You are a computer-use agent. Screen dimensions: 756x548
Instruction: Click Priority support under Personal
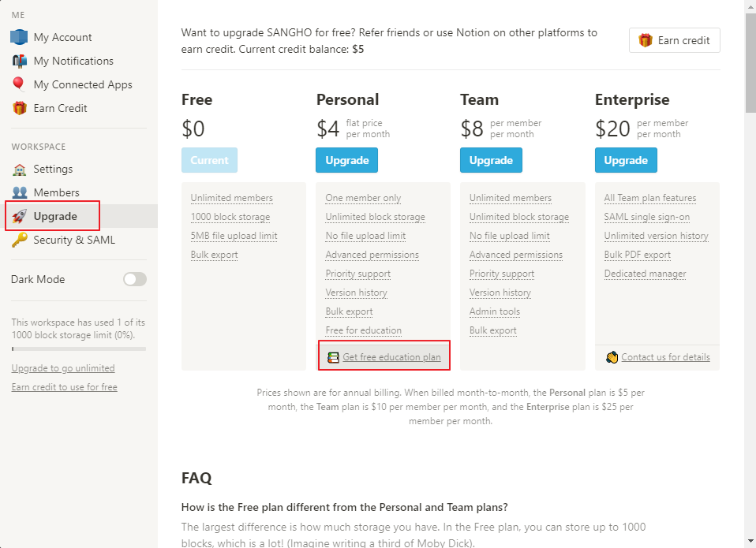pyautogui.click(x=357, y=274)
